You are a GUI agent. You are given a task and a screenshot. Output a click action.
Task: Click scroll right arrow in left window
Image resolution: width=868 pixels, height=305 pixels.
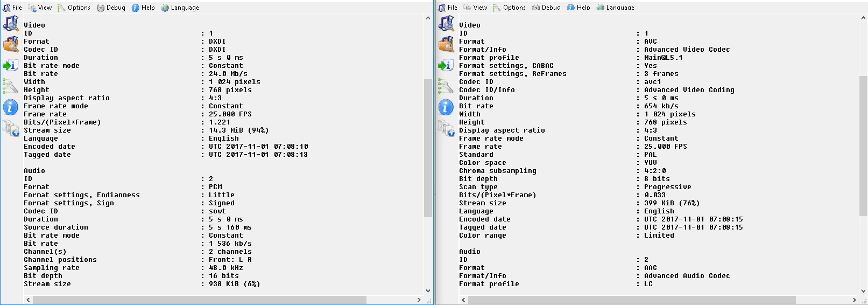point(419,300)
